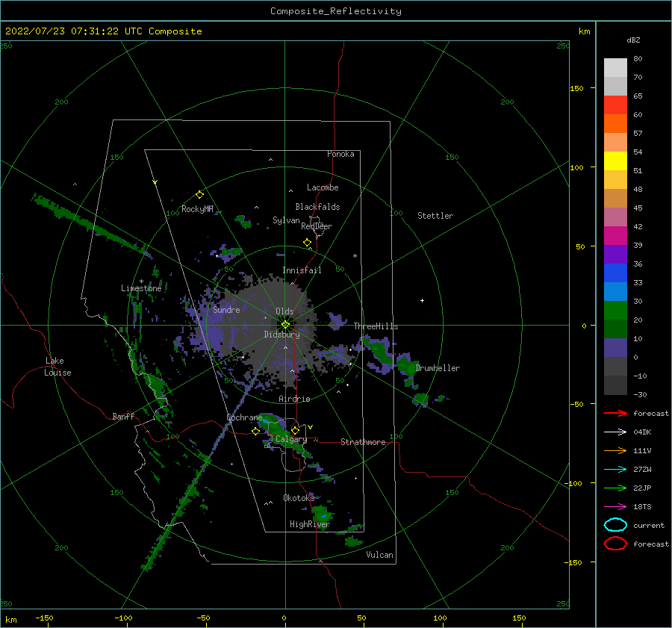The height and width of the screenshot is (628, 672).
Task: Click the yellow 54 dBZ swatch
Action: pyautogui.click(x=615, y=161)
